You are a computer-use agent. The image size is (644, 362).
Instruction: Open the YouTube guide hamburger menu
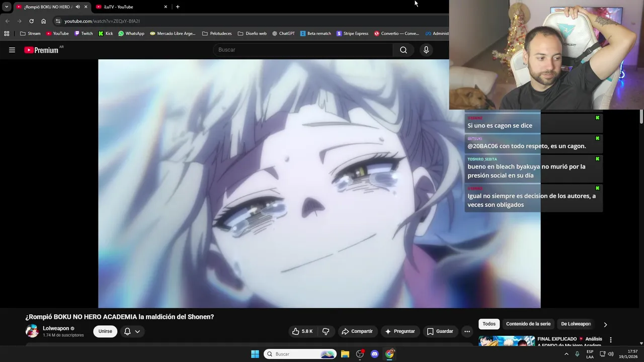tap(12, 50)
